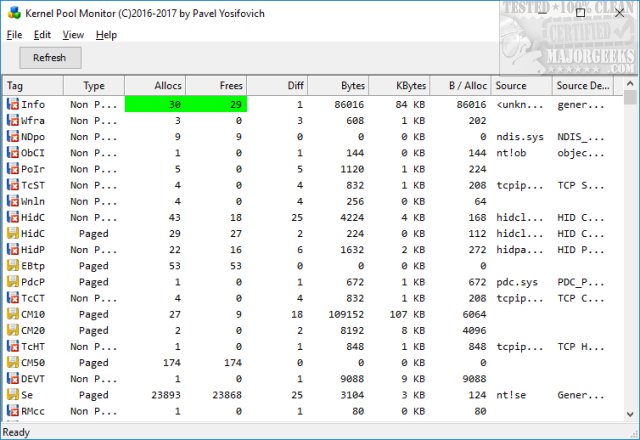Viewport: 640px width, 440px height.
Task: Select the 84 KB value in Info row
Action: 410,104
